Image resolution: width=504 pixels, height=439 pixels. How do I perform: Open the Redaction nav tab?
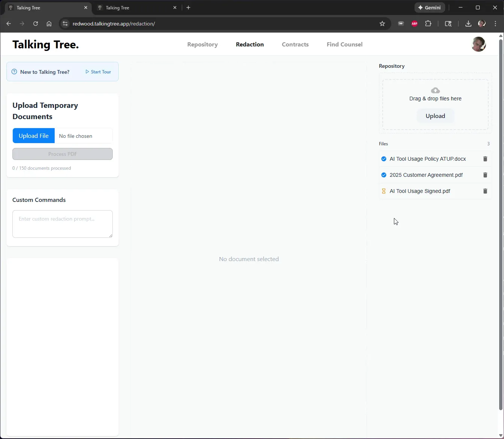click(250, 44)
